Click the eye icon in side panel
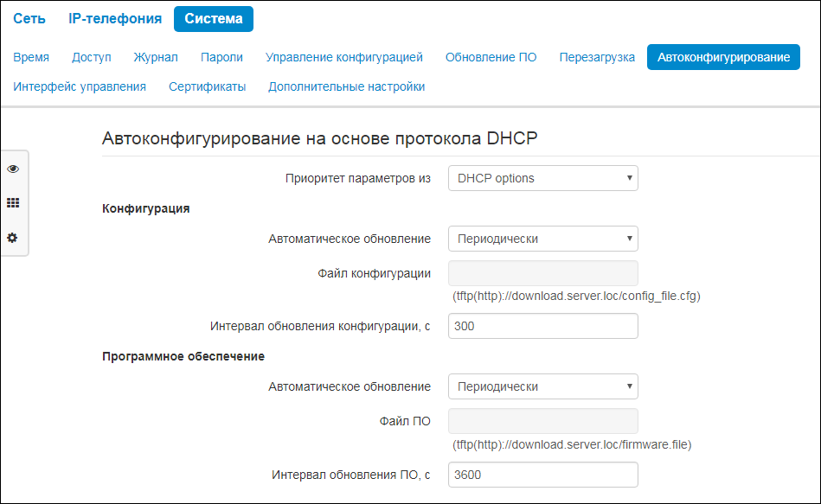This screenshot has height=504, width=821. point(13,169)
